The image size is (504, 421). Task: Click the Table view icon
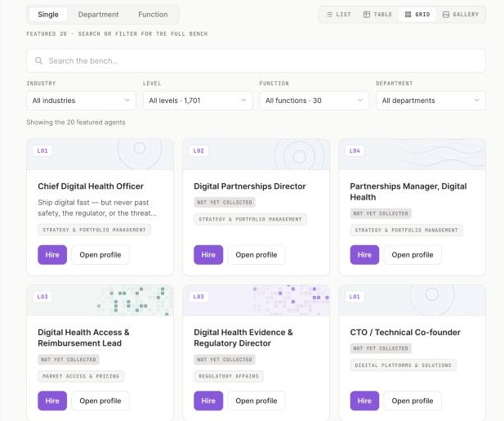point(367,15)
